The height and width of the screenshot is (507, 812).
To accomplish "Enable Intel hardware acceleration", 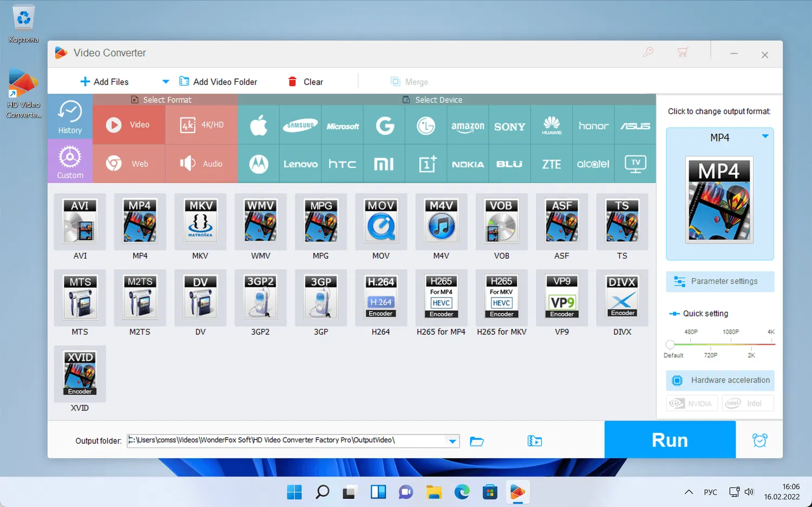I will pyautogui.click(x=748, y=403).
